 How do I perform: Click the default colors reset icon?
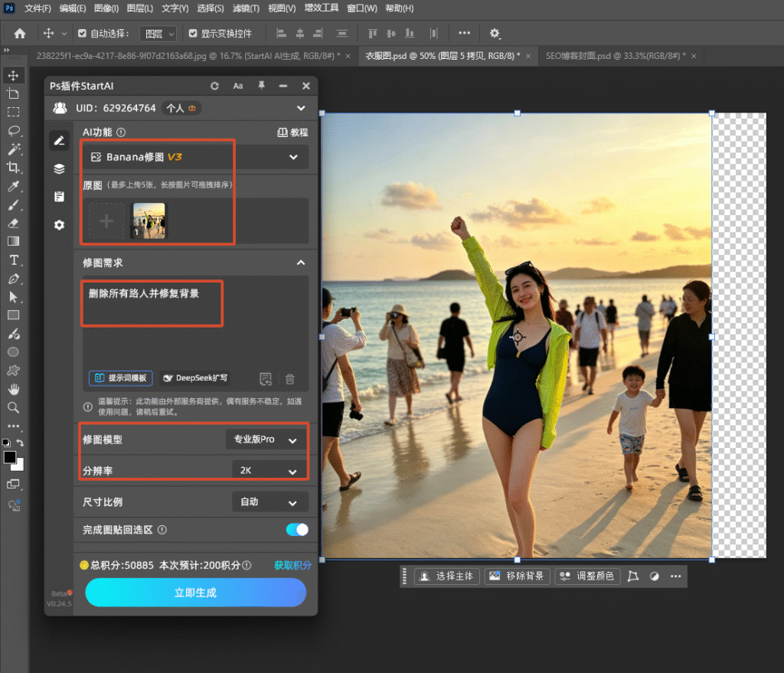(x=6, y=443)
